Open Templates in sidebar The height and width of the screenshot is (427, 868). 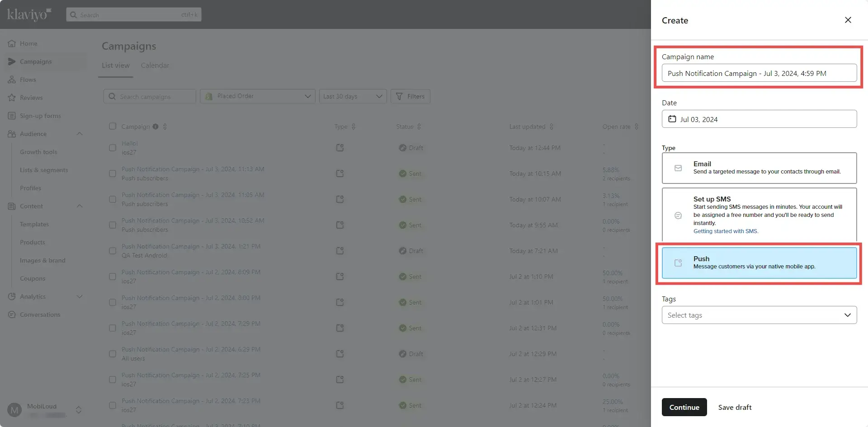[x=34, y=224]
